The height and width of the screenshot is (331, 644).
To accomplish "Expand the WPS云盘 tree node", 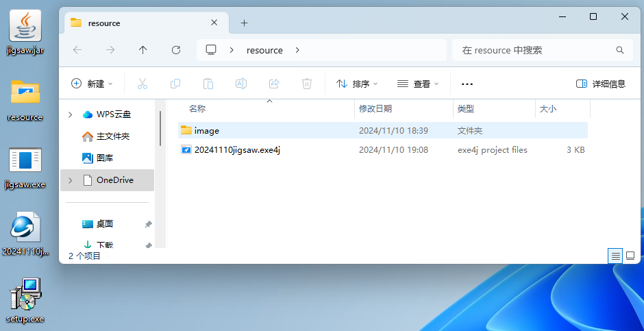I will [x=71, y=114].
